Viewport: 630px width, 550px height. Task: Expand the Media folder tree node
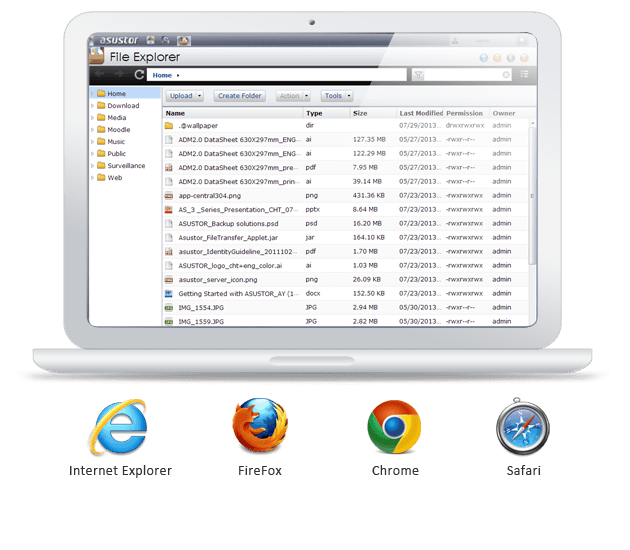click(92, 118)
